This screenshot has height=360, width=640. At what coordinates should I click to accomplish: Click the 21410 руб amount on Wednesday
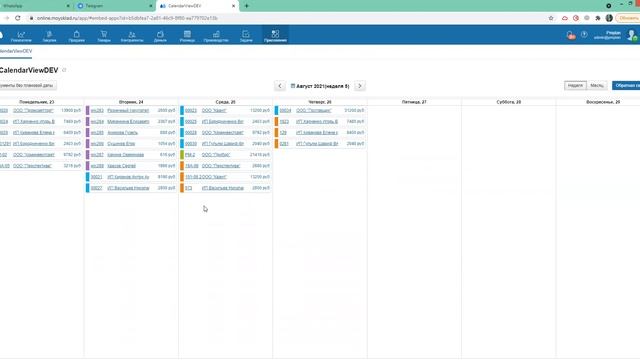tap(260, 155)
